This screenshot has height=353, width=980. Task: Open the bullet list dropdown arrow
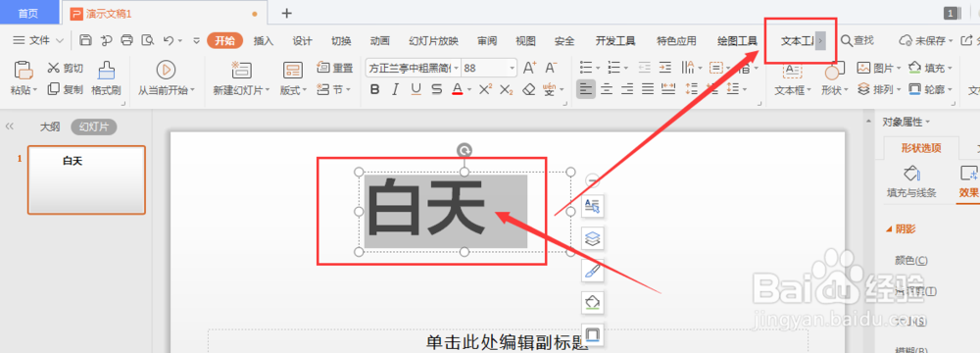point(597,68)
